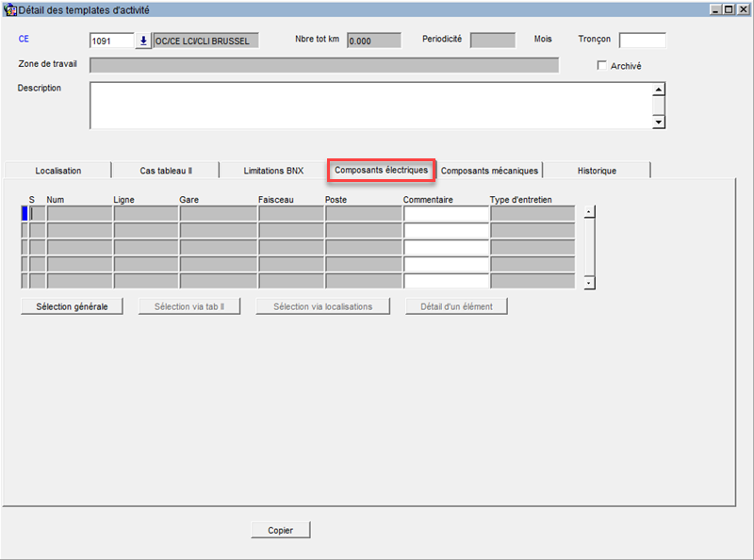The width and height of the screenshot is (754, 560).
Task: Click the OC/CE LCI/CLI BRUSSEL field
Action: click(205, 41)
